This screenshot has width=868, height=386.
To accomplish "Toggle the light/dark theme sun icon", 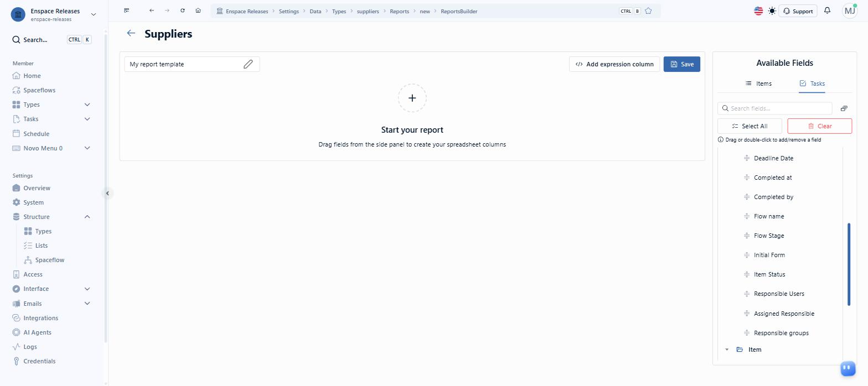I will (x=772, y=11).
